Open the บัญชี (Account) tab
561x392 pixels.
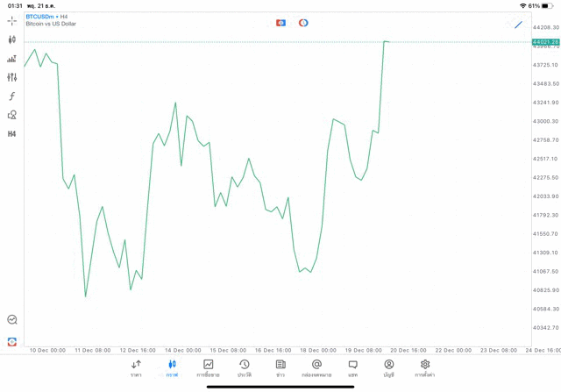pos(388,367)
